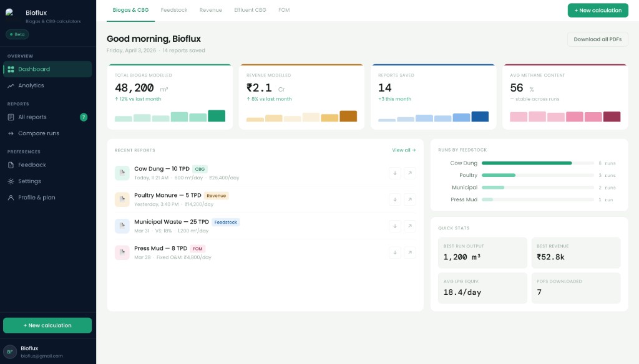Open Feedback using its page icon
The width and height of the screenshot is (639, 364).
[12, 165]
